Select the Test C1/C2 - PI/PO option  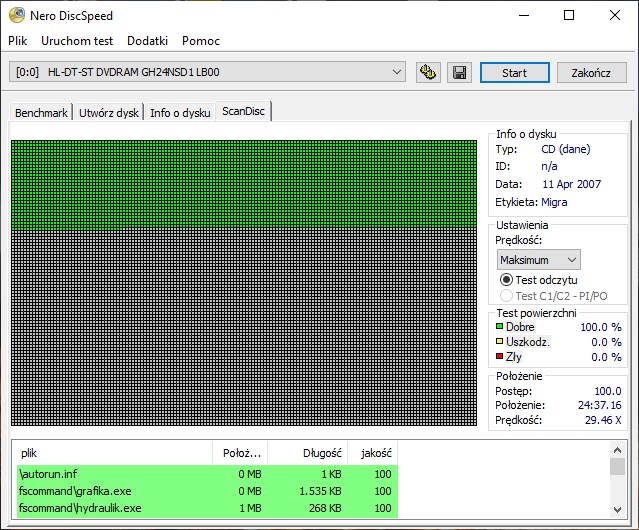[506, 296]
